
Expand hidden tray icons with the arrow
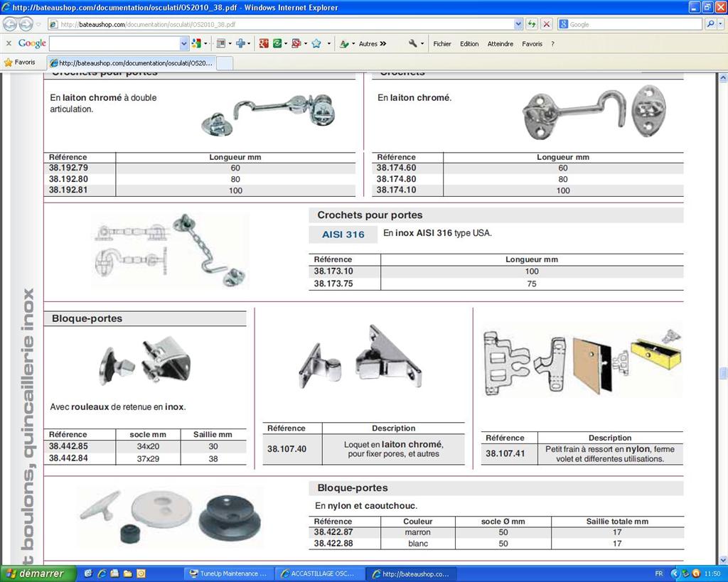675,573
